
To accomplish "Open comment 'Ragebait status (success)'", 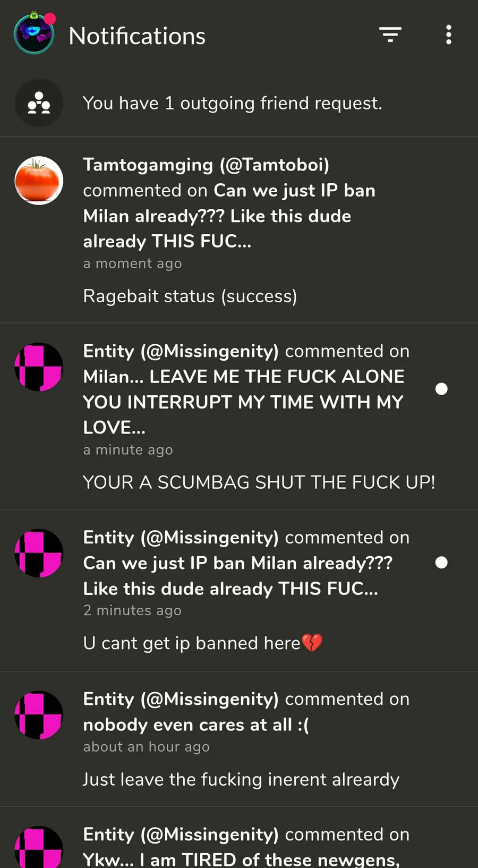I will [190, 296].
